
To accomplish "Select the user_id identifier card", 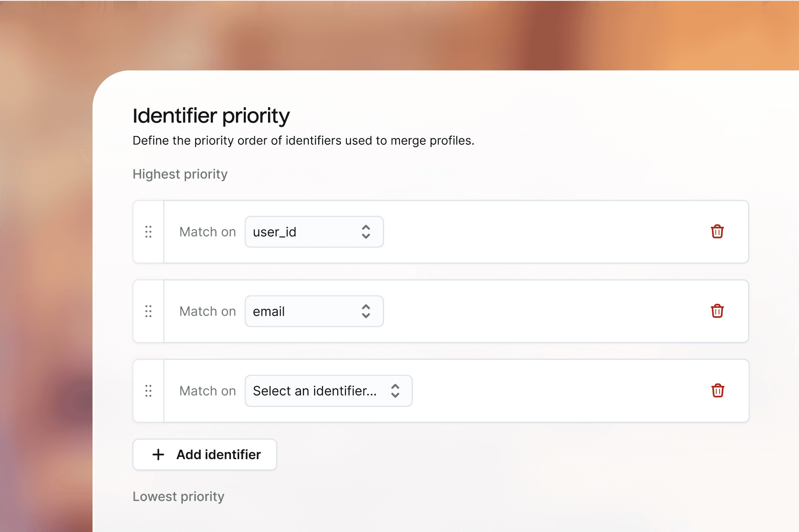I will 458,232.
